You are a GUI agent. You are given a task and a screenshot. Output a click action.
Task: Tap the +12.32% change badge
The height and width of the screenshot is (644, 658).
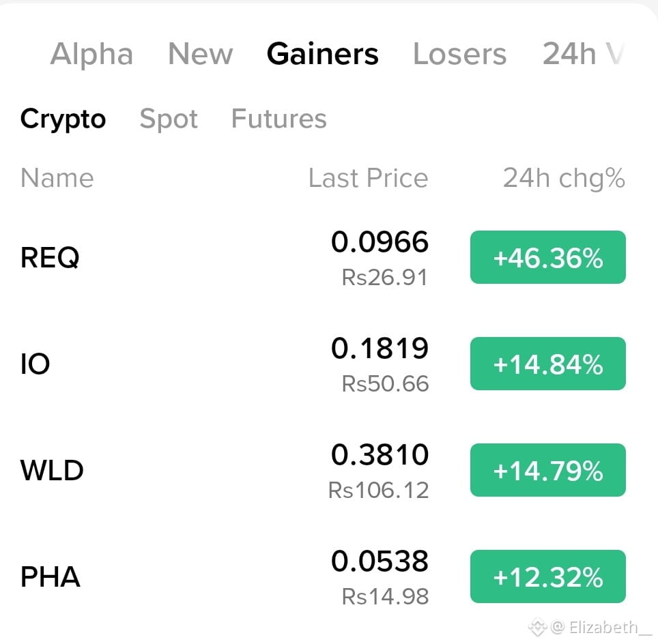coord(547,576)
